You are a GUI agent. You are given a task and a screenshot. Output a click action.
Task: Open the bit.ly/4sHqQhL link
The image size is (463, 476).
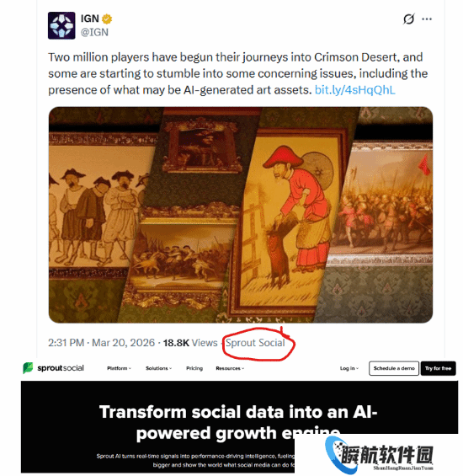355,90
